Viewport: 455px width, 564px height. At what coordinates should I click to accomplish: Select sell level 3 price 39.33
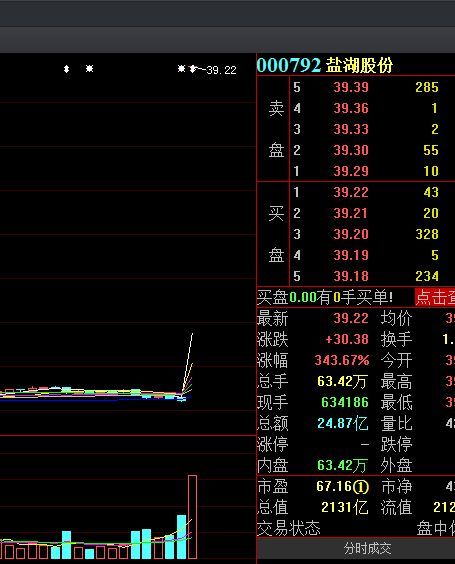351,129
